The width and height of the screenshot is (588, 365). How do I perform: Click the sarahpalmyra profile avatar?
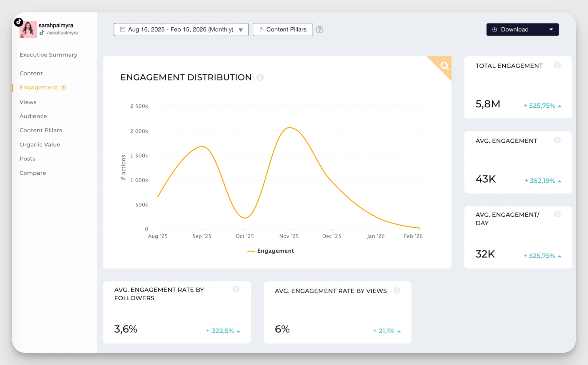click(x=28, y=29)
